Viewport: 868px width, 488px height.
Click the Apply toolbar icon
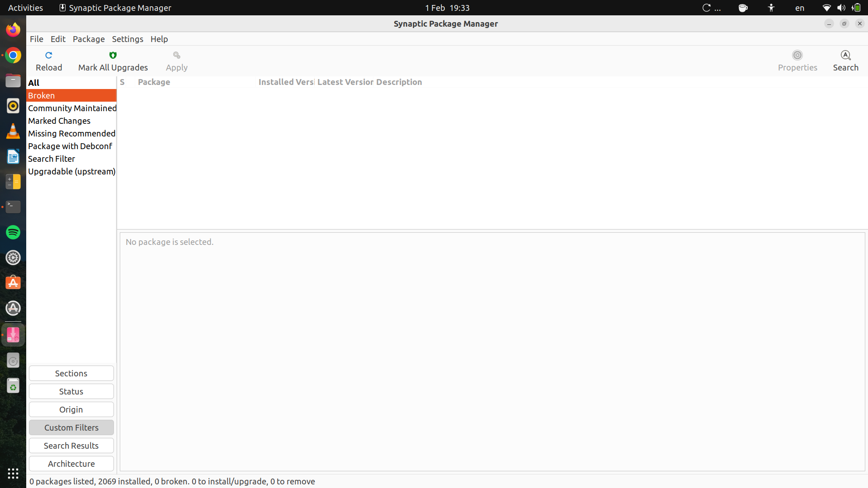tap(177, 55)
